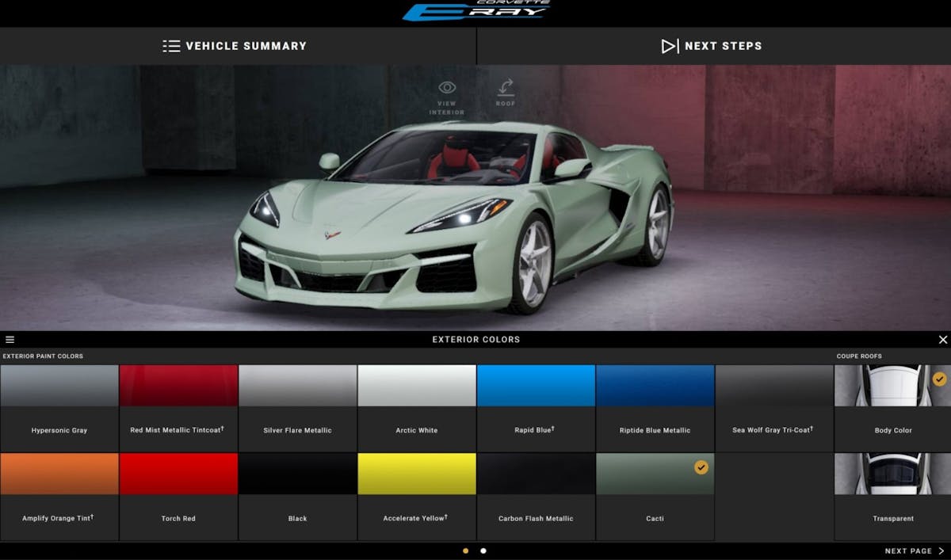Choose Rapid Blue exterior color
This screenshot has width=951, height=560.
coord(536,407)
